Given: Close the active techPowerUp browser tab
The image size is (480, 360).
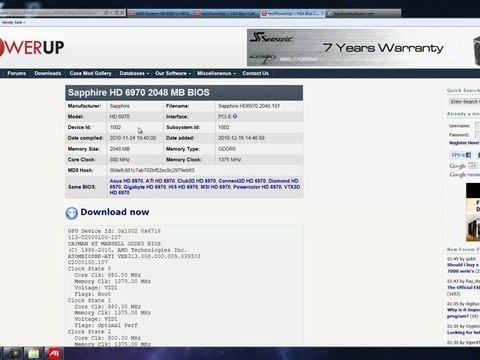Looking at the screenshot, I should coord(322,13).
